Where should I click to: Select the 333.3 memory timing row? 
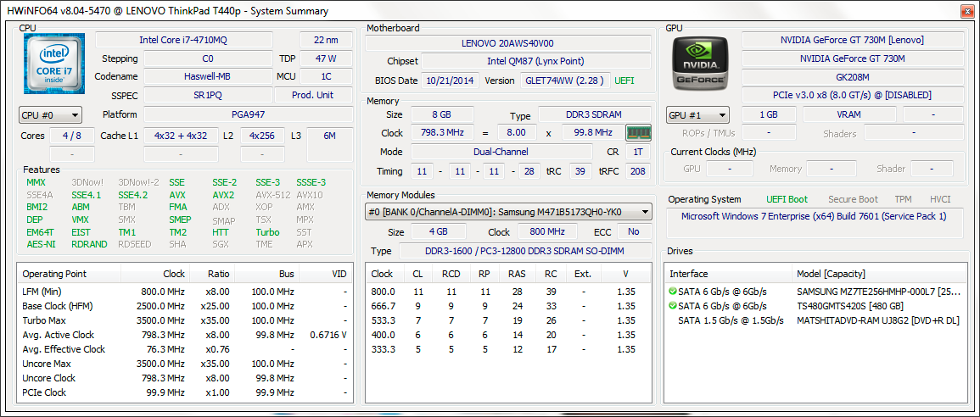(508, 349)
